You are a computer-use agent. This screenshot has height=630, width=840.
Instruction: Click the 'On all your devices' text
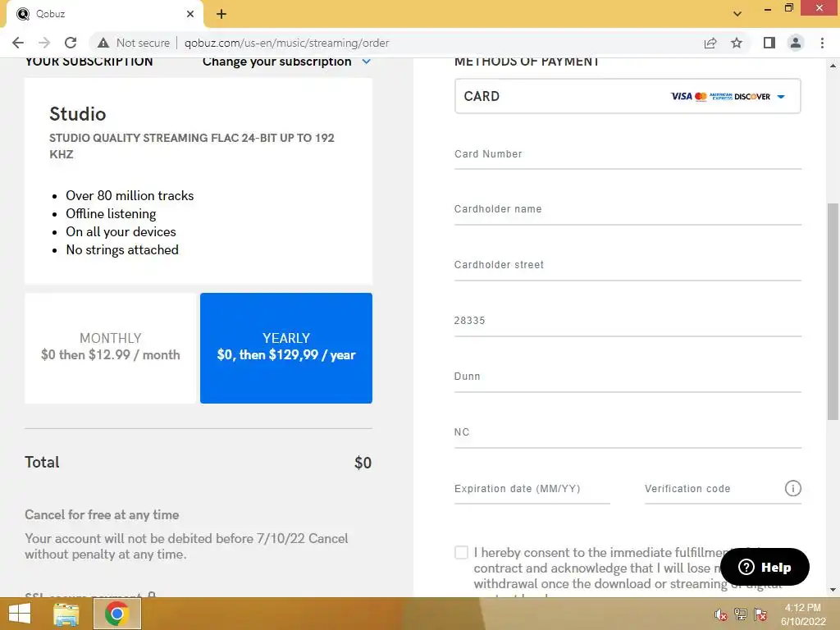pos(121,231)
